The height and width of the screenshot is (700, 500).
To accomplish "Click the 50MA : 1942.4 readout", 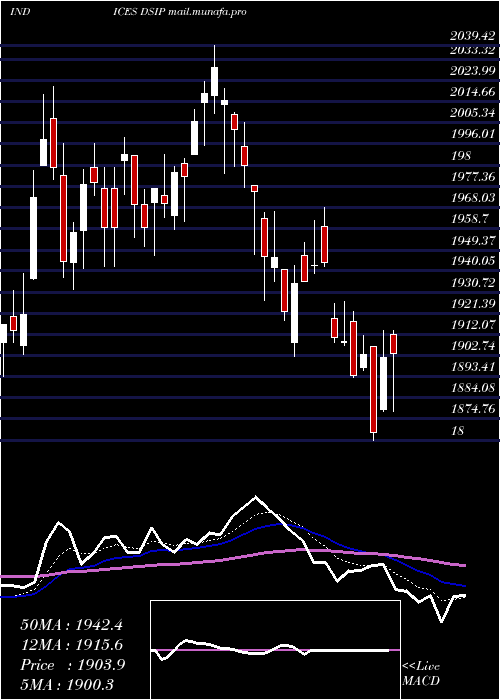I will coord(71,625).
